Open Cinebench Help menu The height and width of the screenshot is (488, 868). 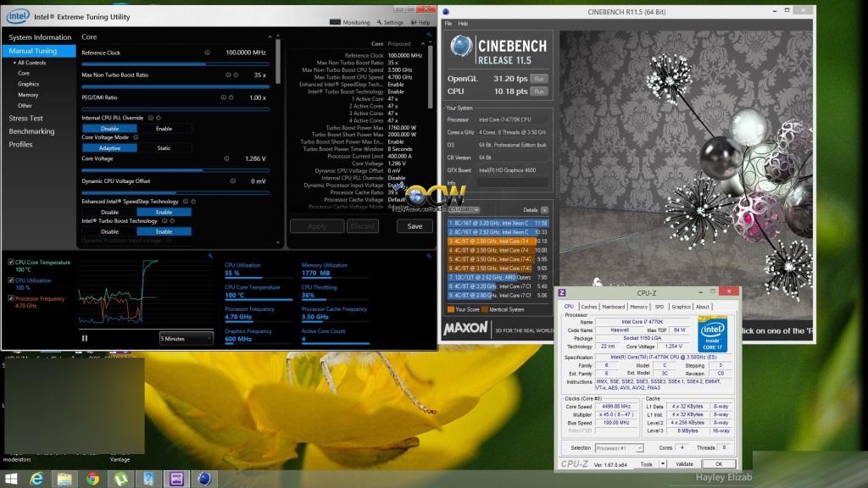tap(463, 23)
